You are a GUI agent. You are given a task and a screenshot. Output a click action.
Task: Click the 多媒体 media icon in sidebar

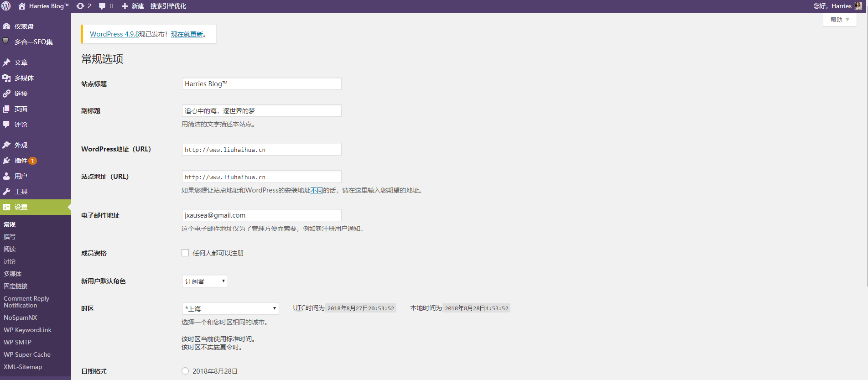[6, 78]
